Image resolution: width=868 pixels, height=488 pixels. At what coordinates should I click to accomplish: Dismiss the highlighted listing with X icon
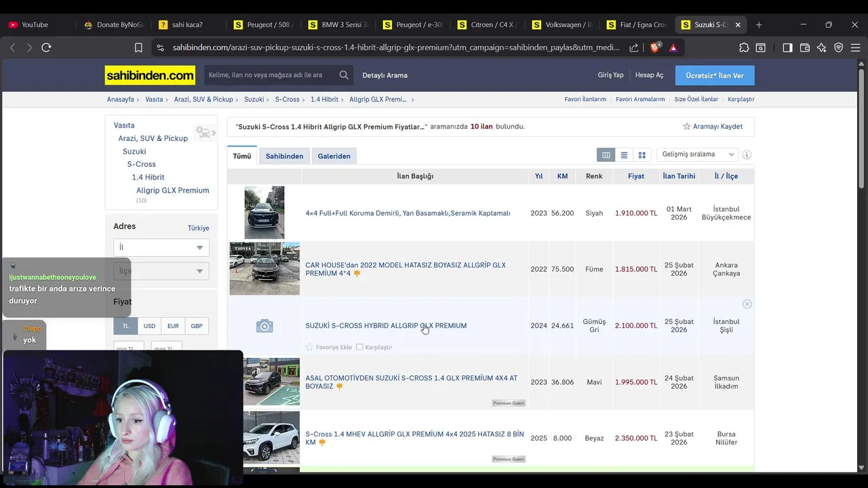pyautogui.click(x=747, y=304)
